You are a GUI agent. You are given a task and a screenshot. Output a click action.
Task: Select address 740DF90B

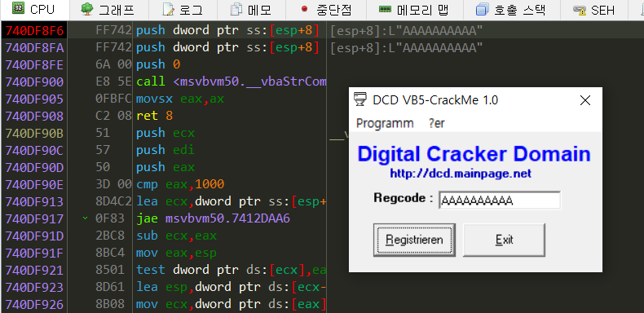(x=34, y=133)
